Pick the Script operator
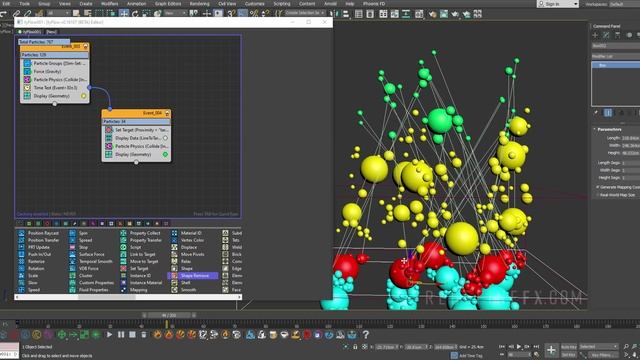This screenshot has height=360, width=640. [x=131, y=247]
